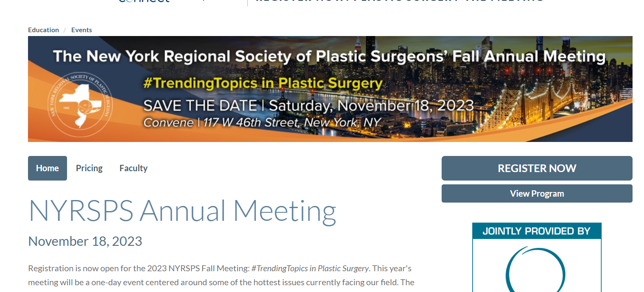Open the Events breadcrumb link
Image resolution: width=644 pixels, height=292 pixels.
[81, 30]
